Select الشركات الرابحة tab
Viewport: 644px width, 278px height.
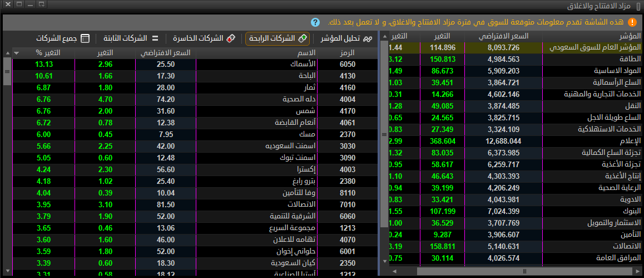tap(278, 38)
